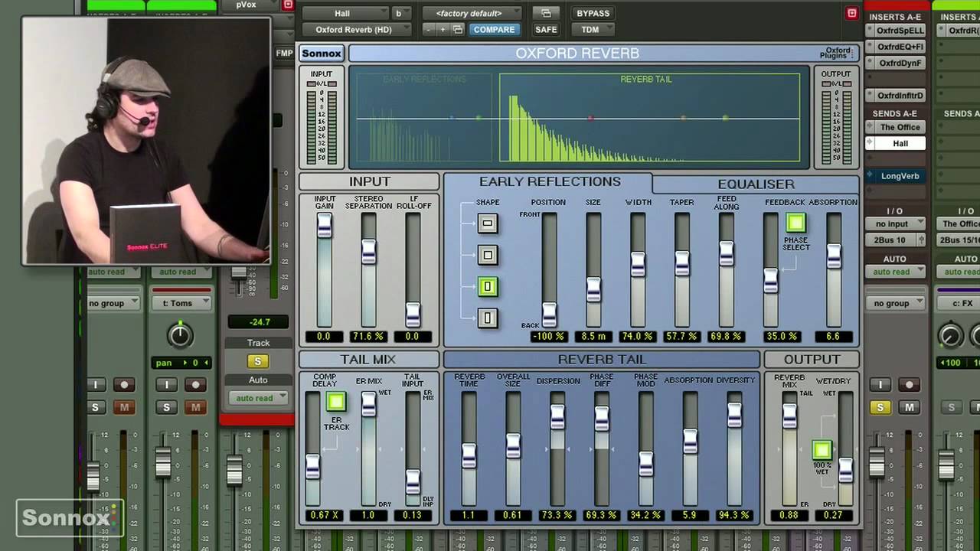980x551 pixels.
Task: Click the SAFE button
Action: (x=546, y=29)
